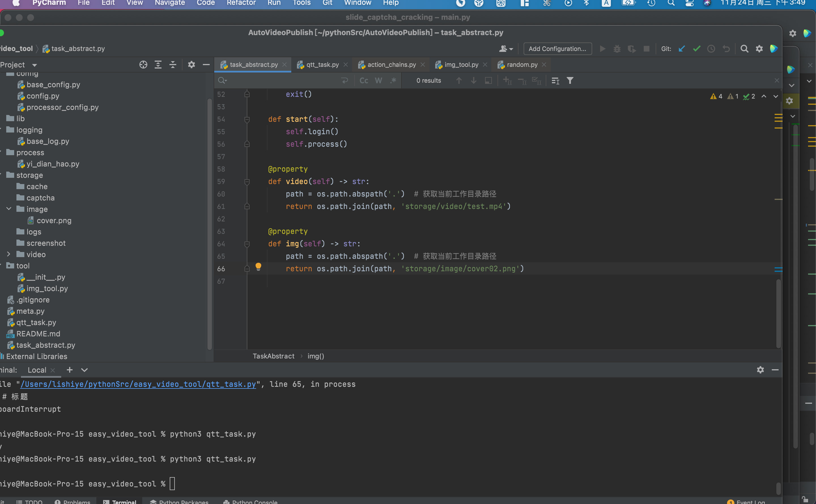The height and width of the screenshot is (504, 816).
Task: Expand the storage tree item
Action: click(9, 175)
